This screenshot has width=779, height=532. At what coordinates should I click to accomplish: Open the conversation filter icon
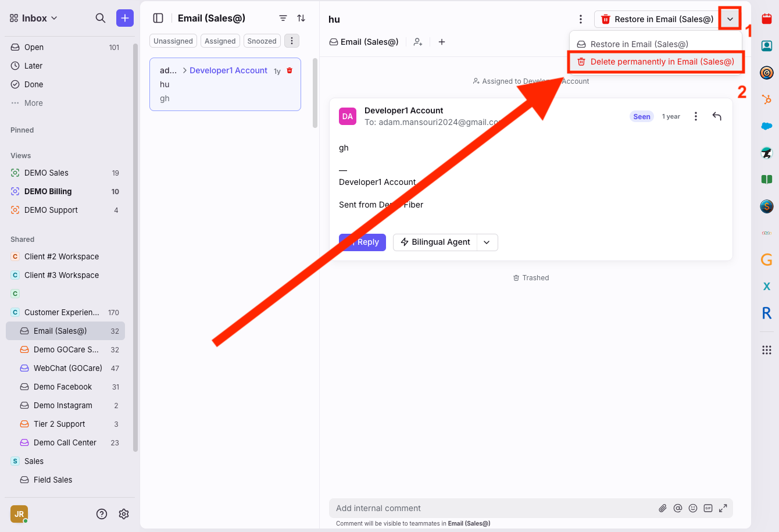click(283, 18)
